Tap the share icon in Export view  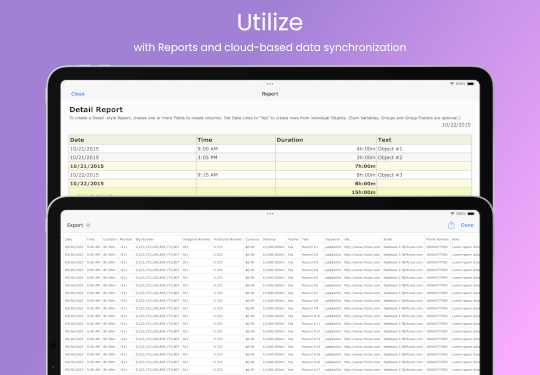451,225
